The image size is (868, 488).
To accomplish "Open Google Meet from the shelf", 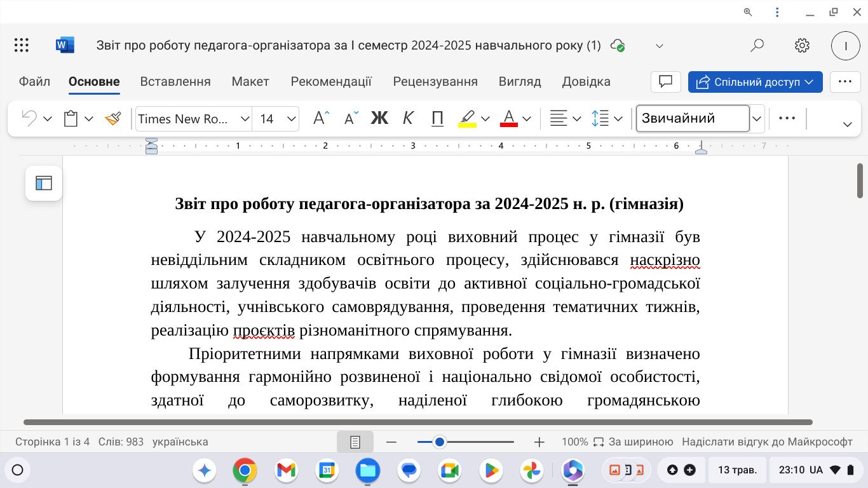I will [449, 470].
